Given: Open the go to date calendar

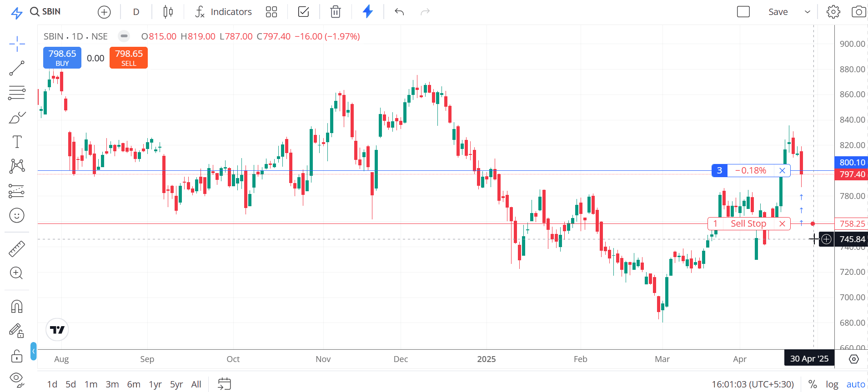Looking at the screenshot, I should [224, 384].
